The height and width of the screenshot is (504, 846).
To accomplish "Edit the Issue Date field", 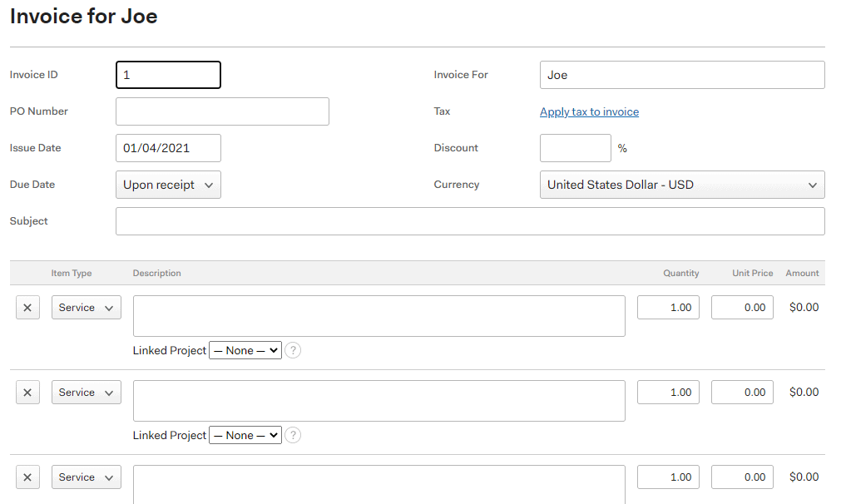I will click(x=168, y=148).
